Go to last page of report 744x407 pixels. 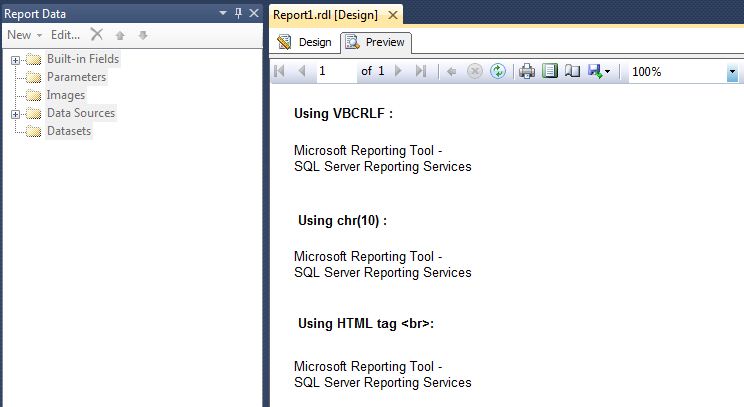pos(420,71)
